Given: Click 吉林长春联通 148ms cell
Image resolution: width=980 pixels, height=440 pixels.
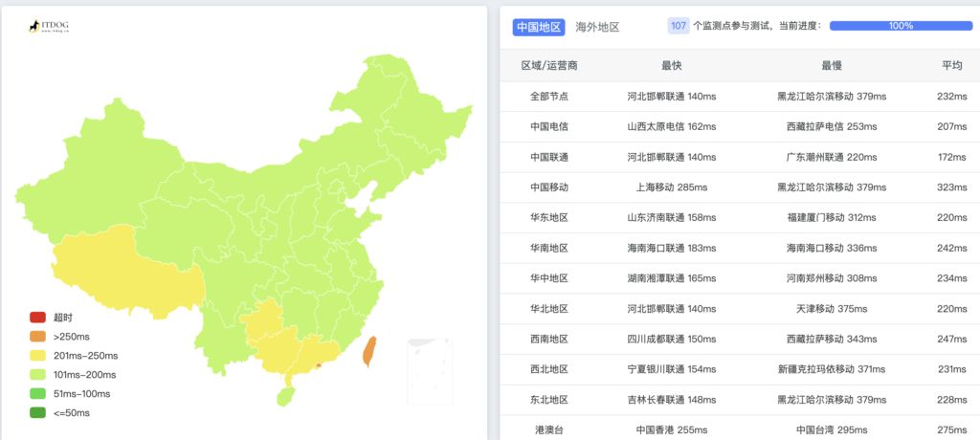Looking at the screenshot, I should [x=672, y=400].
